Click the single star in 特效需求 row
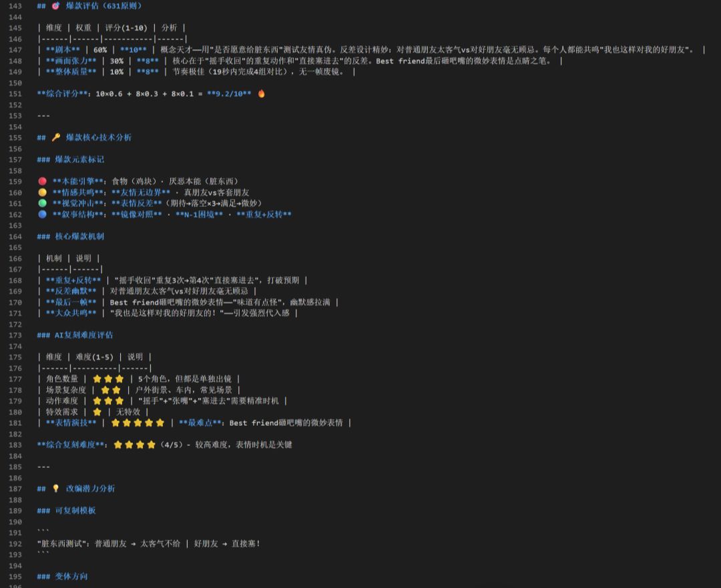The height and width of the screenshot is (588, 721). [x=97, y=412]
